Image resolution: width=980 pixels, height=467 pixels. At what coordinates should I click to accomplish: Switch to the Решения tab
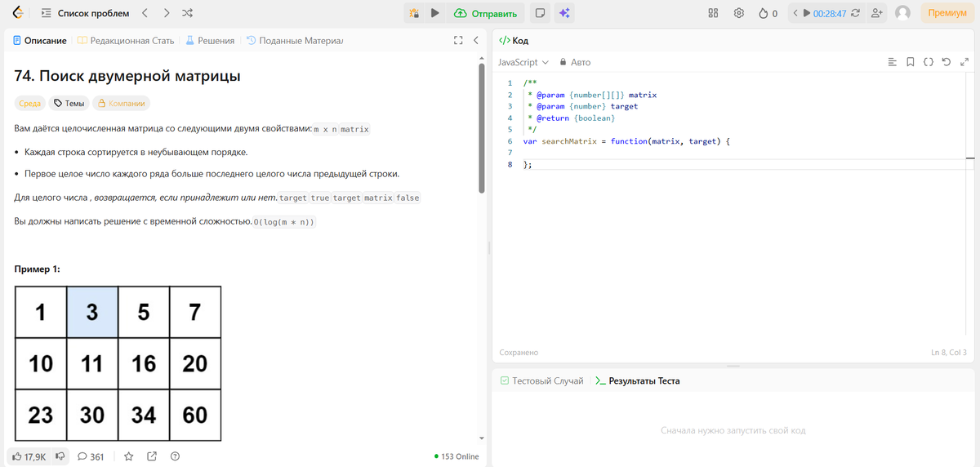coord(210,40)
